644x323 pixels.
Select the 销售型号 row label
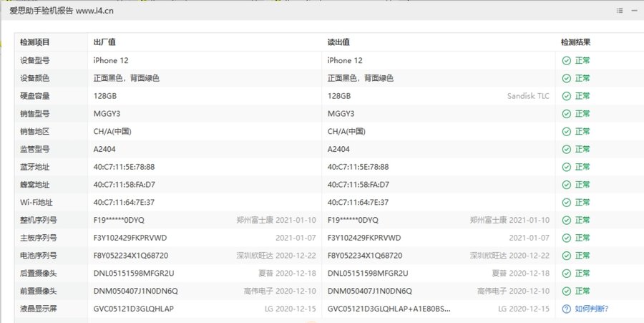[x=35, y=114]
